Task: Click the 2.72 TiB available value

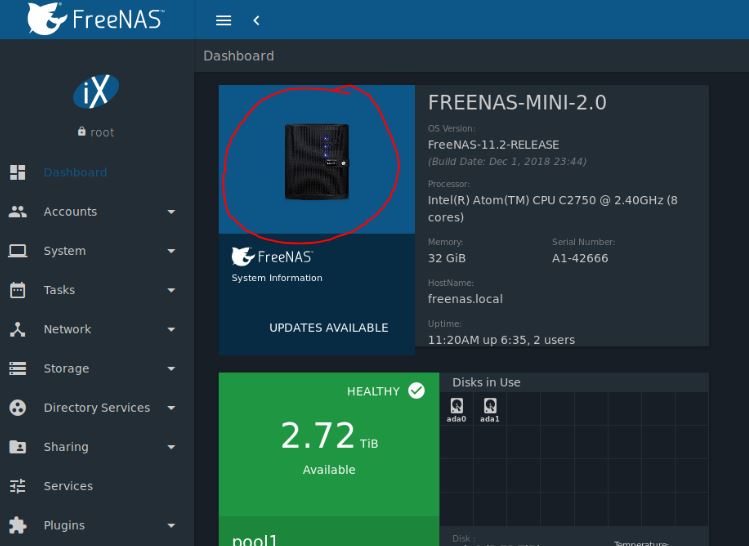Action: [x=330, y=436]
